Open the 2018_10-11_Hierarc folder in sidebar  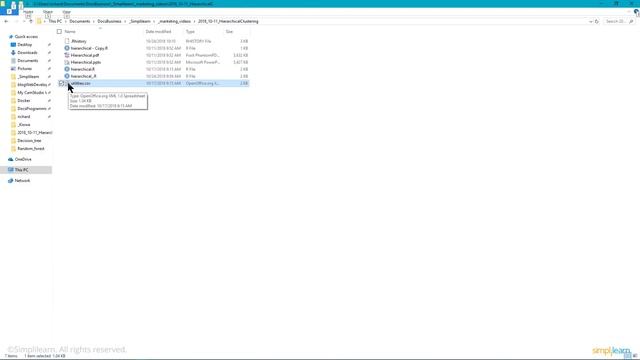click(x=34, y=133)
